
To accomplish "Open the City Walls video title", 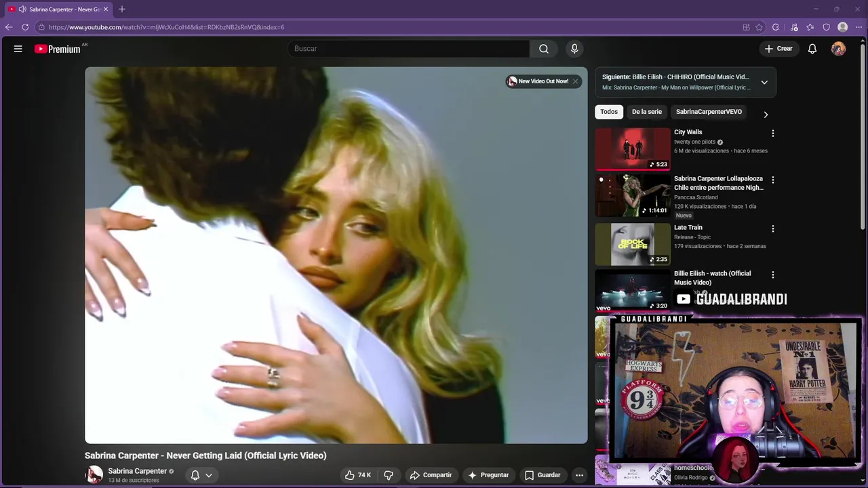I will [x=688, y=132].
